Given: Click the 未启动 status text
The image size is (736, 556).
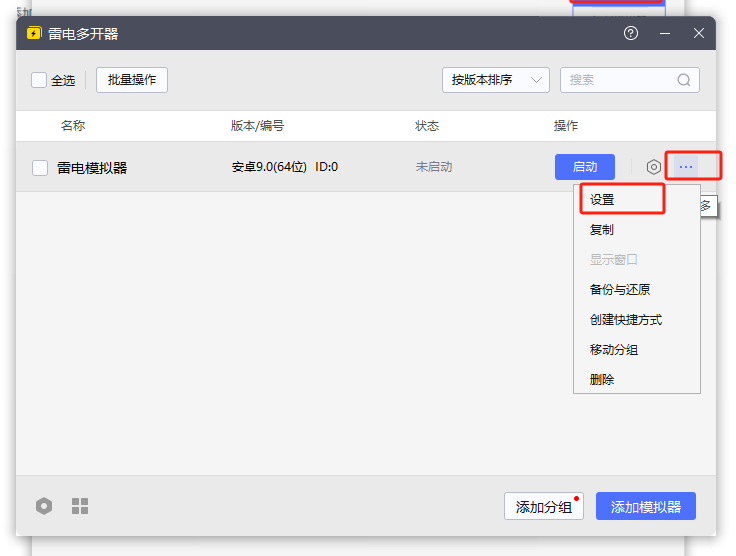Looking at the screenshot, I should click(434, 167).
